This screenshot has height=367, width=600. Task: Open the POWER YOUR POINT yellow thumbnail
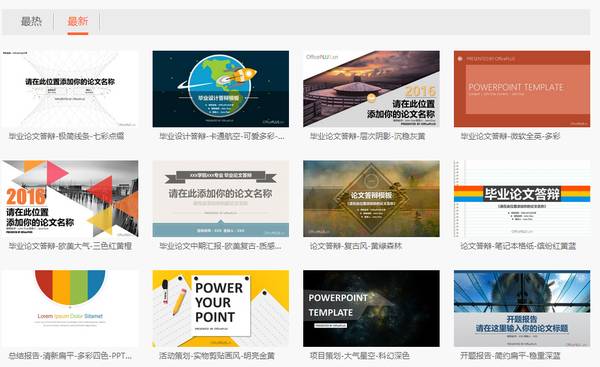[220, 308]
